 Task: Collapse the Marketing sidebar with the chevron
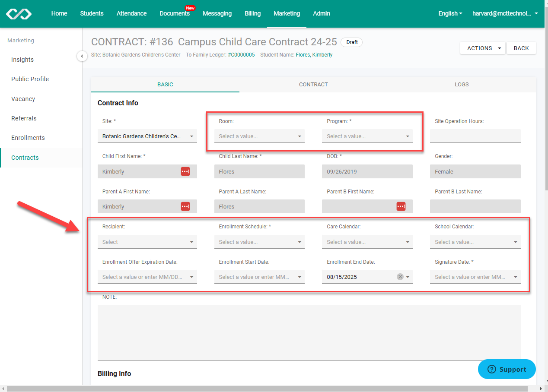82,56
